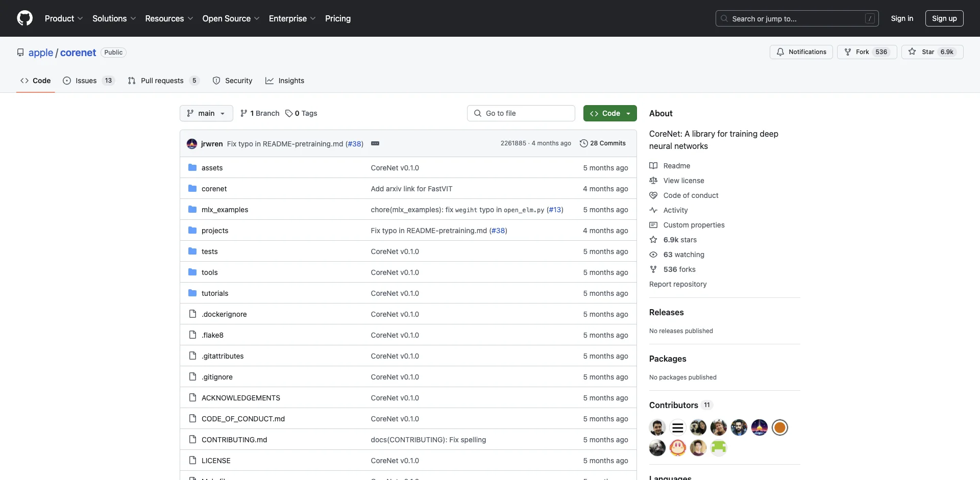Expand the Open Source menu

coord(231,18)
